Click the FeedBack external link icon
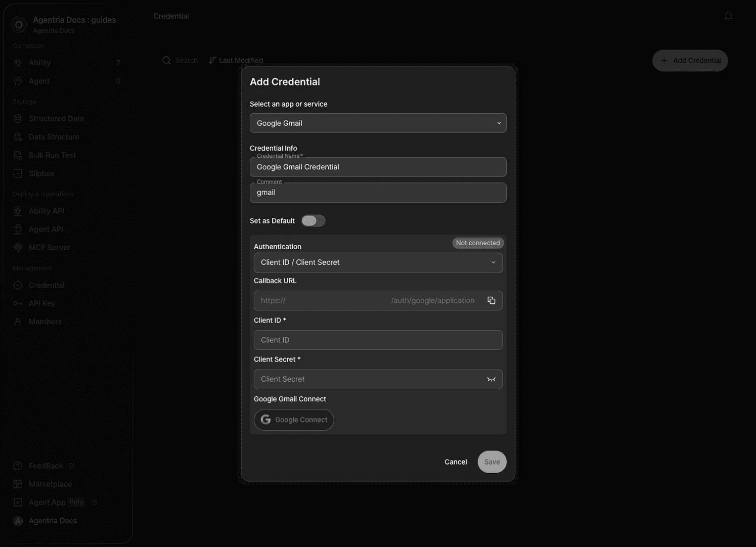Viewport: 756px width, 547px height. [x=72, y=466]
